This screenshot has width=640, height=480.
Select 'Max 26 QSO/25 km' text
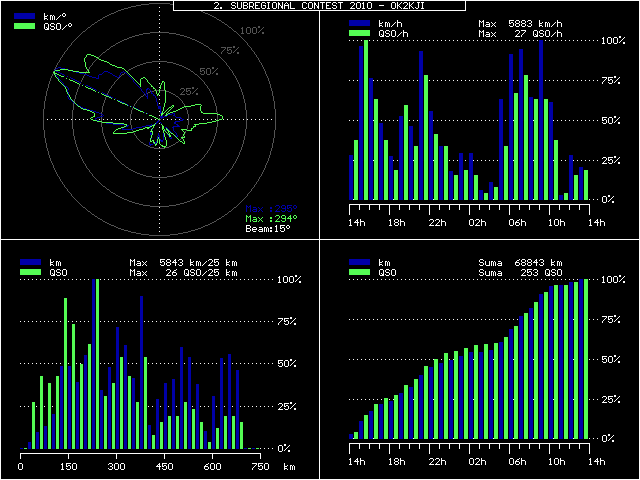pos(183,272)
